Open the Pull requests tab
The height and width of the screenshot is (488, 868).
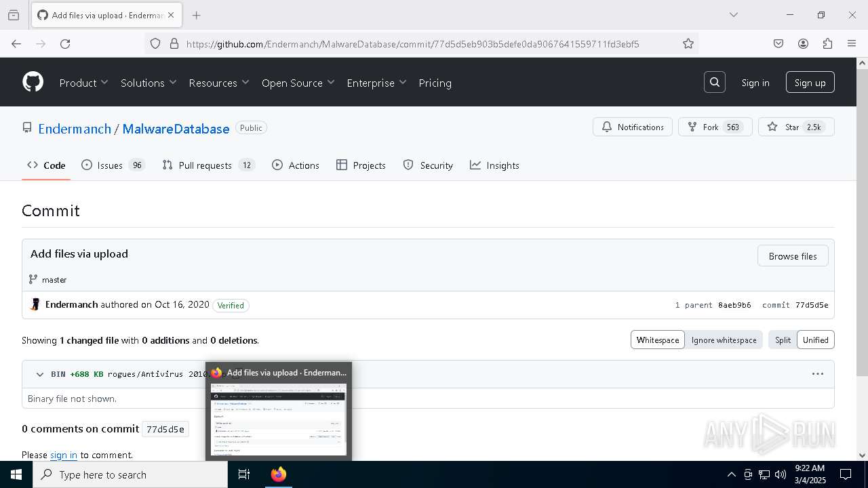[209, 165]
